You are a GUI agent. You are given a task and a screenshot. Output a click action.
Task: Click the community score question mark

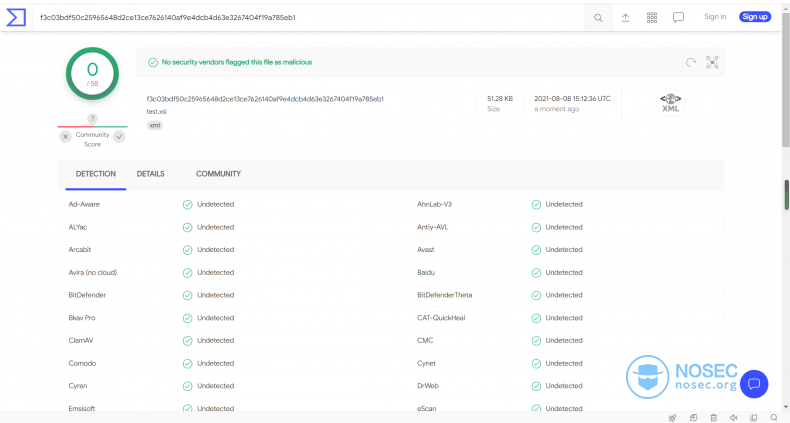point(92,119)
